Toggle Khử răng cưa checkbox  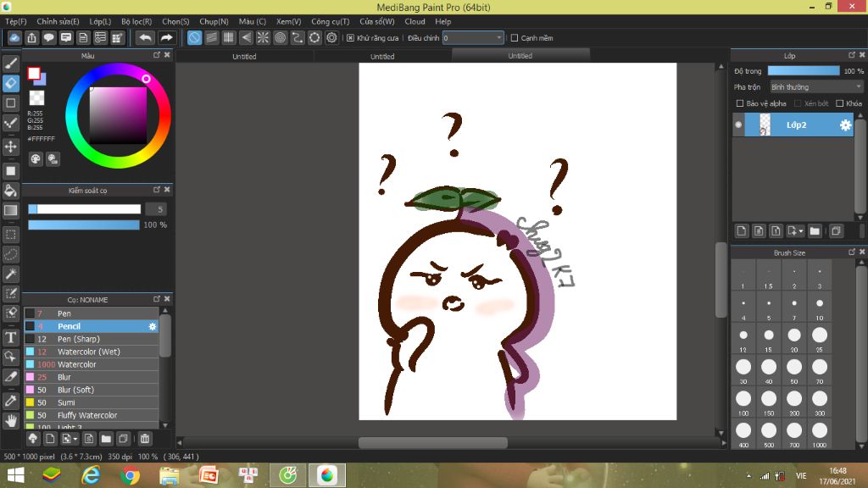point(350,38)
